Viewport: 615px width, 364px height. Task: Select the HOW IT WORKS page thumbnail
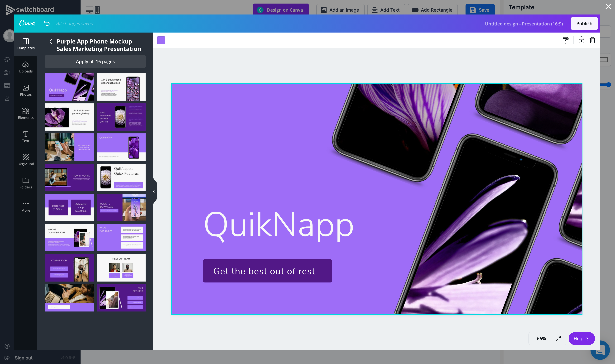coord(69,177)
